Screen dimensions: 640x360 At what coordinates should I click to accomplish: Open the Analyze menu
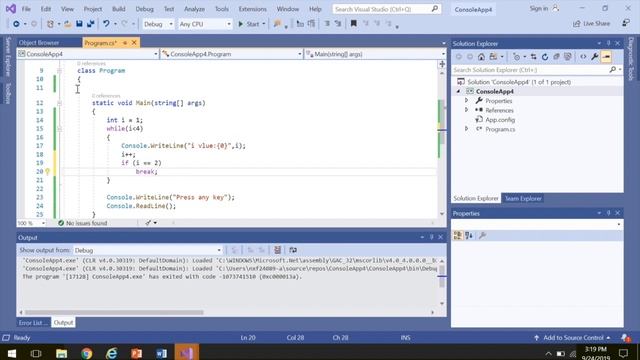coord(194,9)
